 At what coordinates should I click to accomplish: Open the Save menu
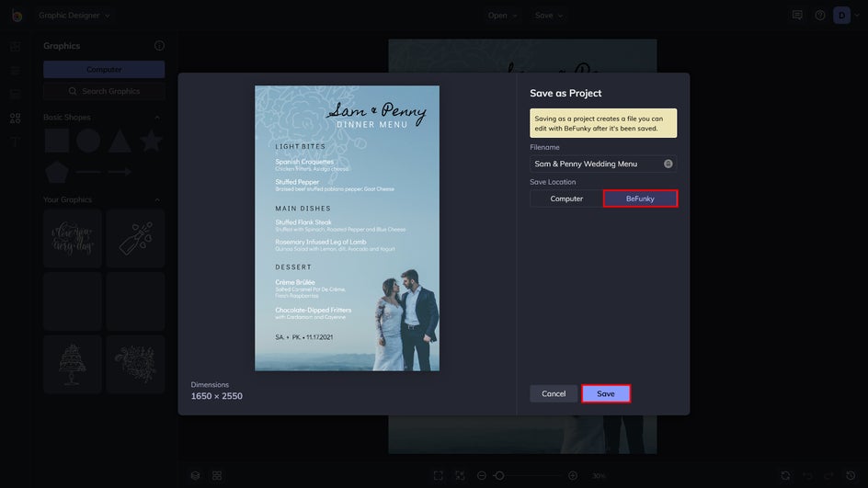[x=549, y=16]
